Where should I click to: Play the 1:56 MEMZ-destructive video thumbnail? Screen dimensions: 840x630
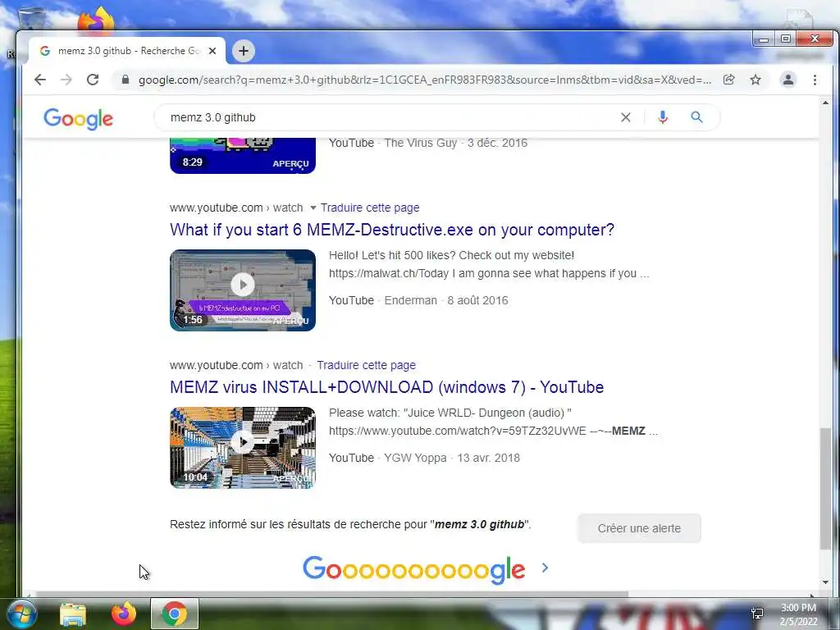[x=243, y=290]
